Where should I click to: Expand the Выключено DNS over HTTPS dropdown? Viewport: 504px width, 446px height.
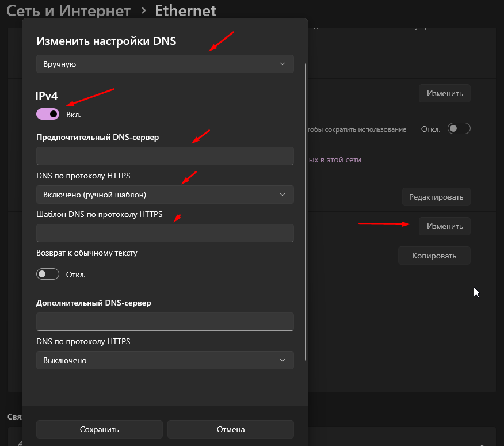pyautogui.click(x=165, y=360)
